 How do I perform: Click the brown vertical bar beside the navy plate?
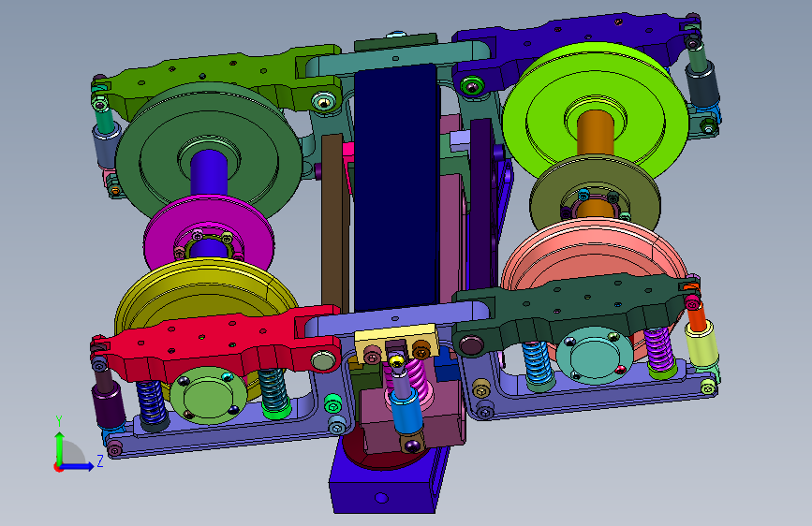[332, 223]
